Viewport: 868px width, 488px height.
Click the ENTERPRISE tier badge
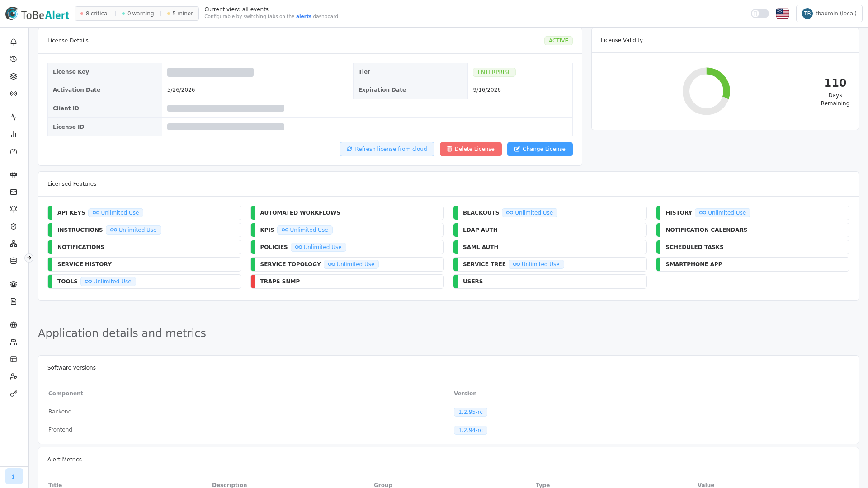pyautogui.click(x=494, y=72)
